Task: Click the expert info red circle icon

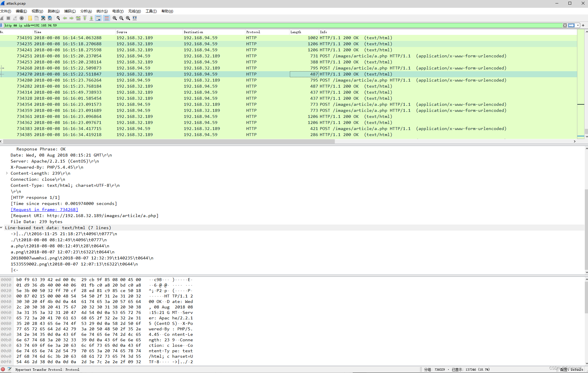Action: coord(3,369)
